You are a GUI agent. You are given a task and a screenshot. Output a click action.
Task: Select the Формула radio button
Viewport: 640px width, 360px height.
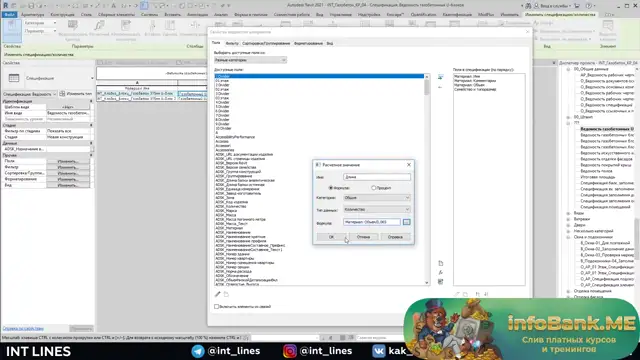[x=331, y=188]
